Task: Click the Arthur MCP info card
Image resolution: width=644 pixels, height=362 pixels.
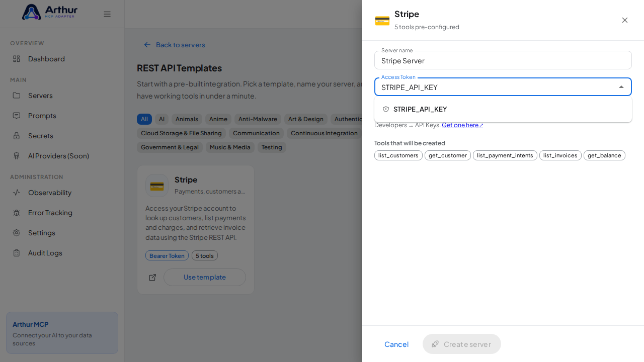Action: tap(62, 333)
